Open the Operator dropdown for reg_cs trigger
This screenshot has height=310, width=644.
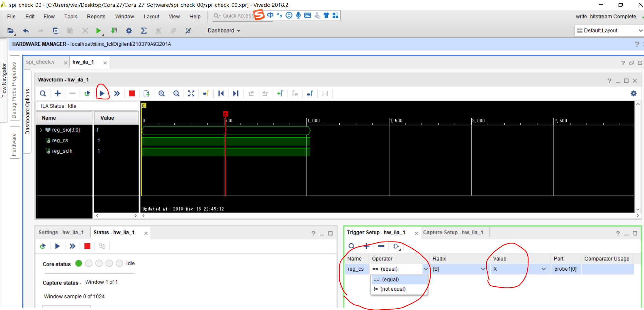click(426, 269)
